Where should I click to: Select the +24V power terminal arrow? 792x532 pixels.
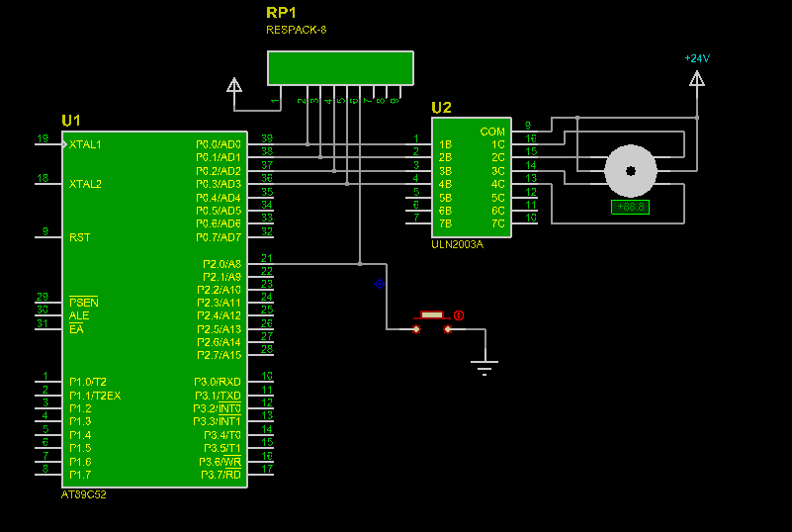click(697, 79)
